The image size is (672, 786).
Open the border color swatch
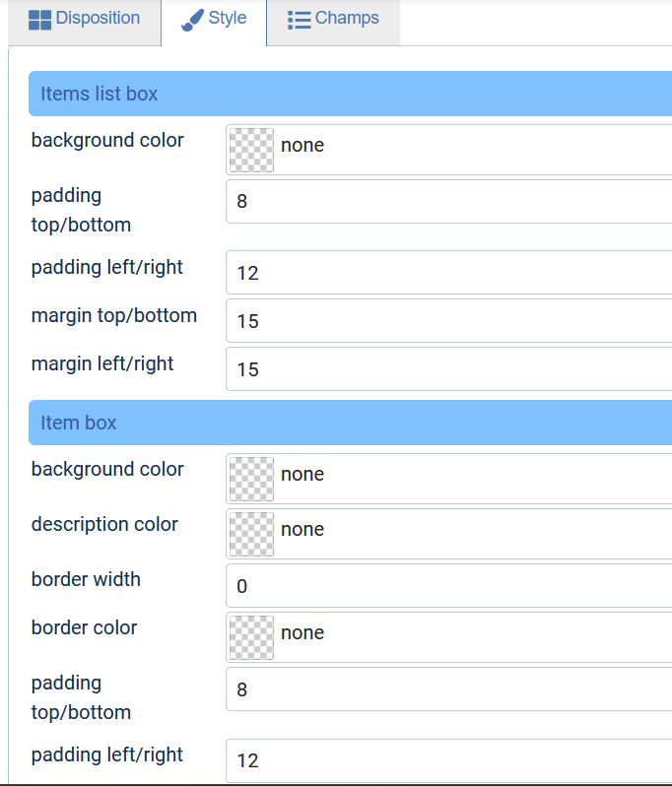coord(251,637)
